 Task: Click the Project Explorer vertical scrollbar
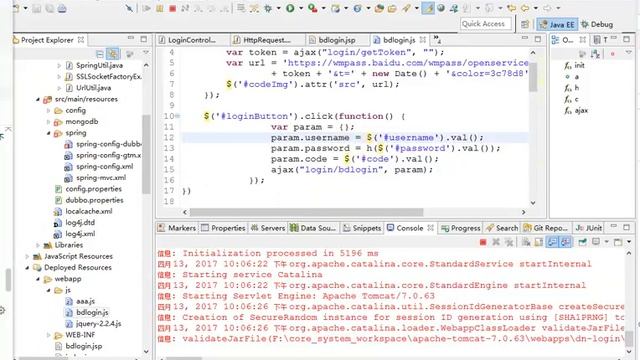coord(146,153)
